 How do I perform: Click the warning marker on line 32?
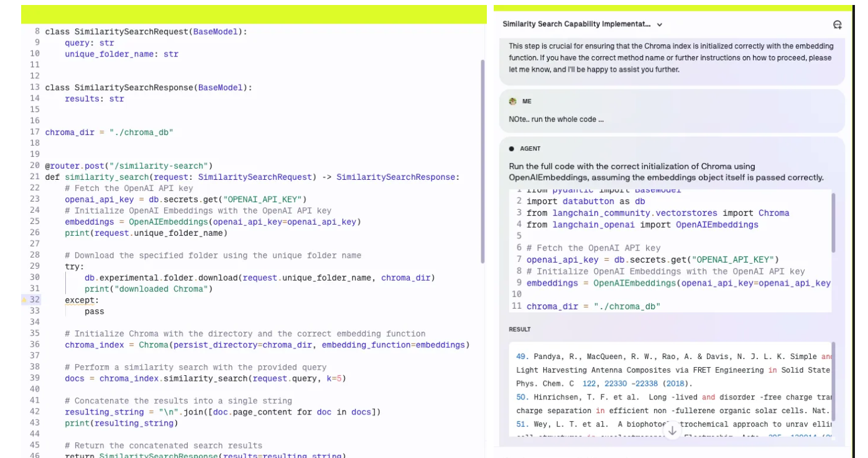tap(24, 300)
